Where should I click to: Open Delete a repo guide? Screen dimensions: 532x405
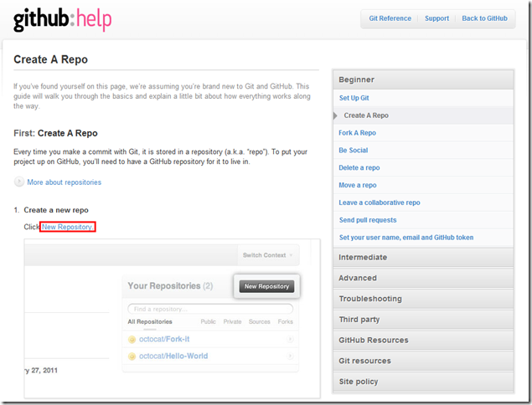point(359,167)
